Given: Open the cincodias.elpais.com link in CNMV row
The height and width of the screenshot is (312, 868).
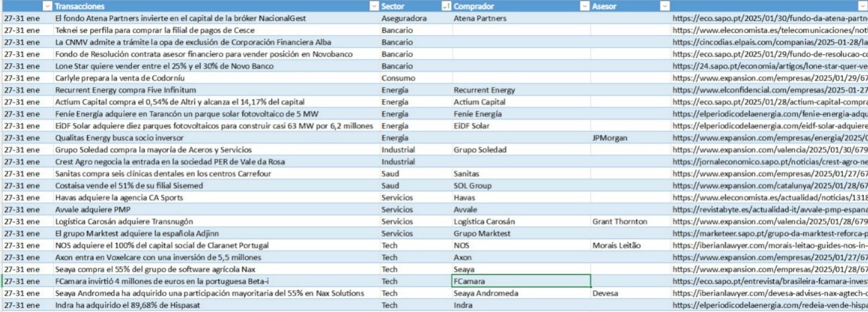Looking at the screenshot, I should point(770,42).
